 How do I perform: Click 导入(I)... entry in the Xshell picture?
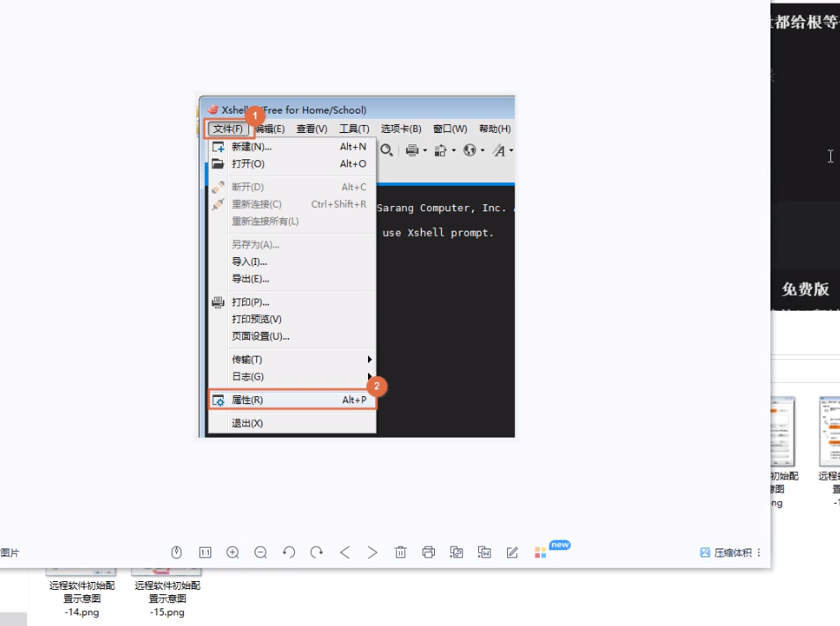click(292, 261)
